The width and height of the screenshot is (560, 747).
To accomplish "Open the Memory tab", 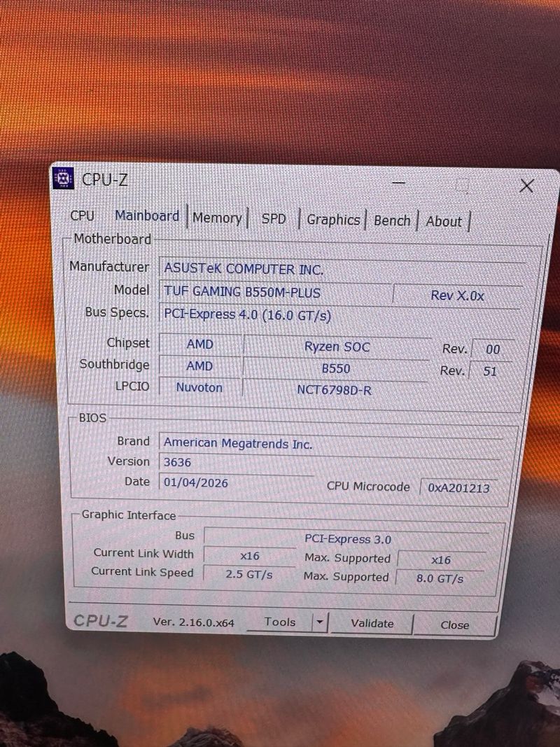I will (217, 218).
